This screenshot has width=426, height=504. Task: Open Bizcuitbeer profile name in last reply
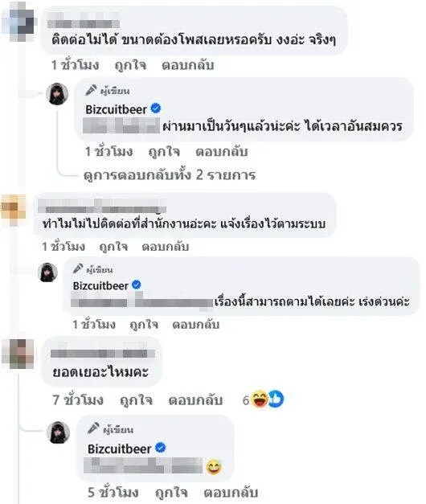[119, 449]
